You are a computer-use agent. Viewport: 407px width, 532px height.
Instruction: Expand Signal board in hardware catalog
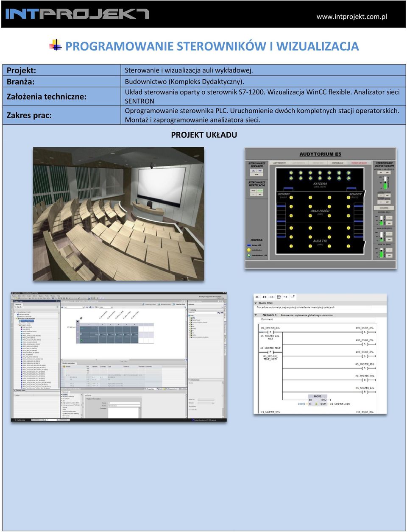click(x=189, y=320)
